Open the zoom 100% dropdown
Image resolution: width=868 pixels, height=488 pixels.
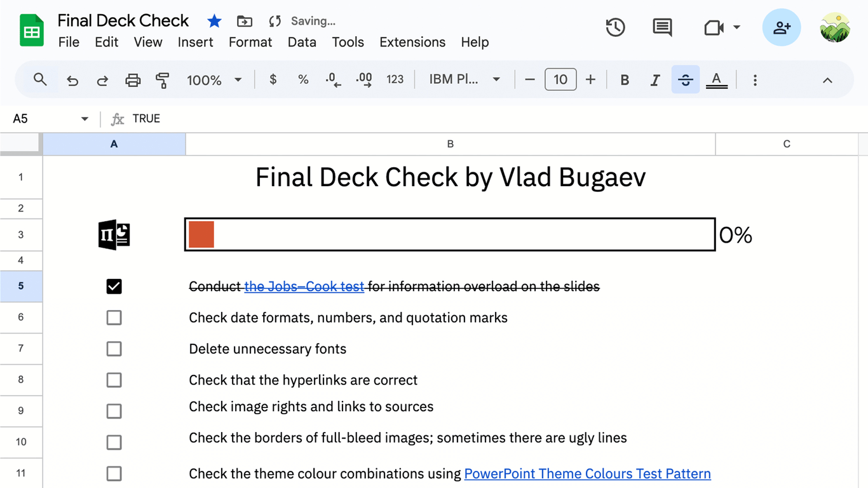[214, 80]
